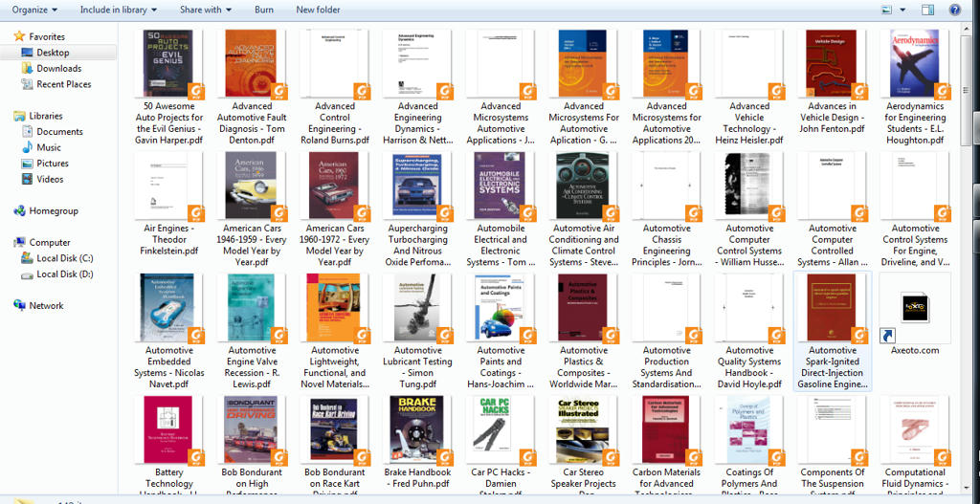Select Carbon Materials for Advanced Technologies PDF
Image resolution: width=980 pixels, height=504 pixels.
667,431
